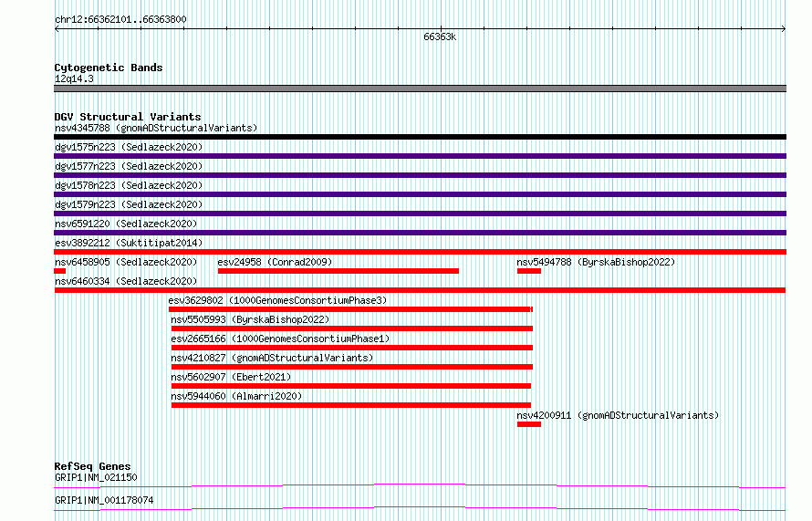Click the purple dgv1575n223 variant bar
The width and height of the screenshot is (812, 521).
click(x=420, y=156)
